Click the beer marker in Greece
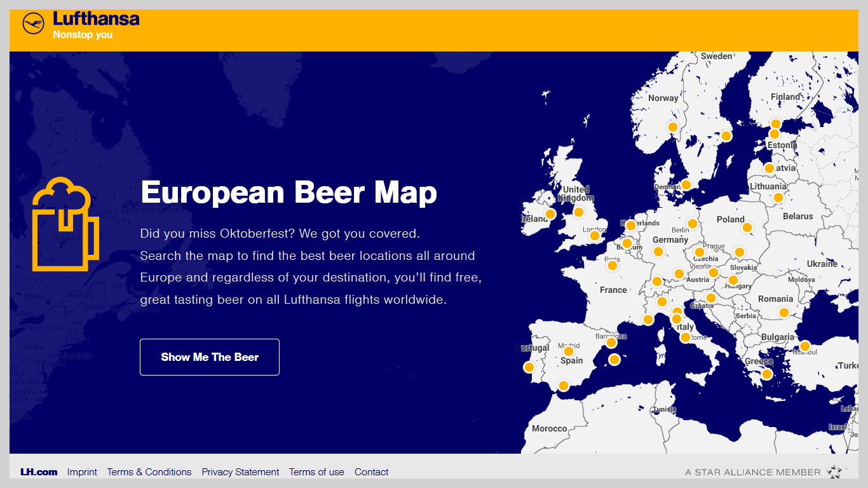The height and width of the screenshot is (488, 868). click(767, 374)
